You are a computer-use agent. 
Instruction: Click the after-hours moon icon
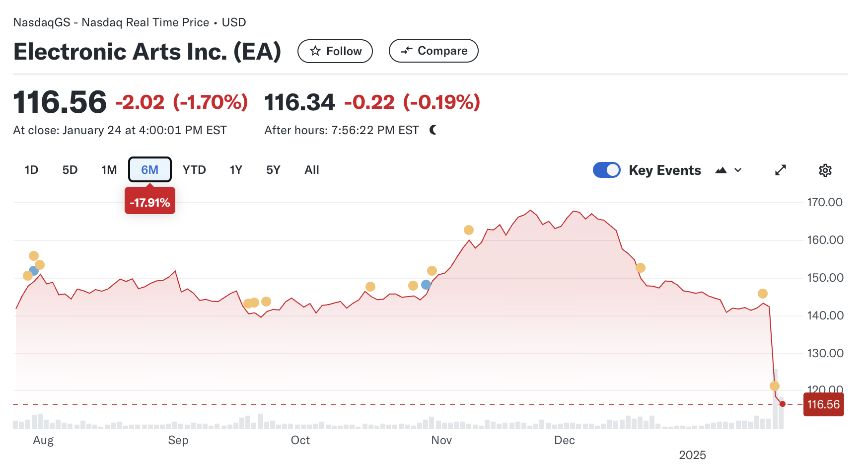433,130
